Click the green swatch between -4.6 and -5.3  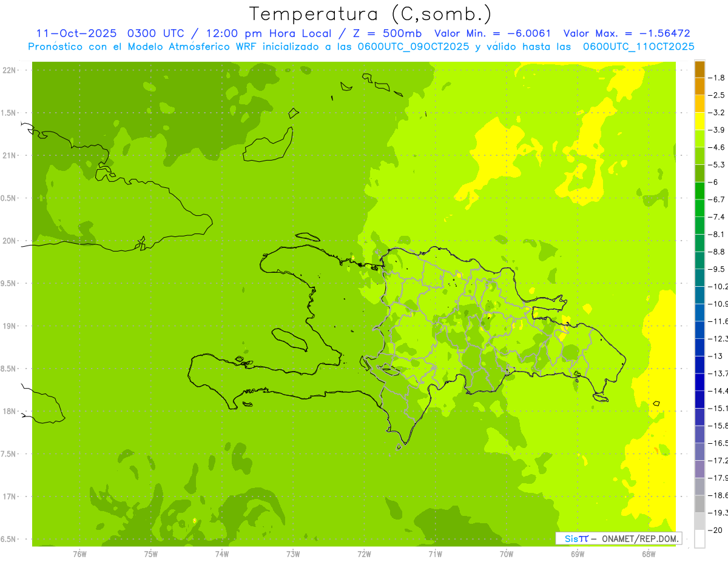tap(699, 156)
